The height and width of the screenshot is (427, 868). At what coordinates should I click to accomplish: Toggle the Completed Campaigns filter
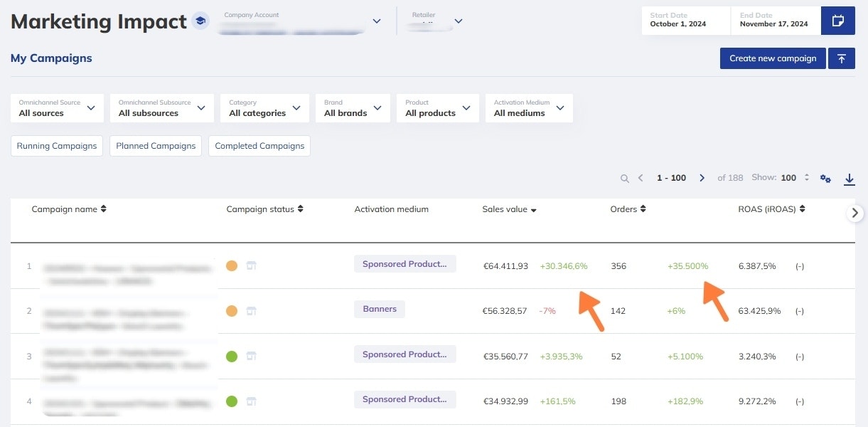tap(259, 146)
